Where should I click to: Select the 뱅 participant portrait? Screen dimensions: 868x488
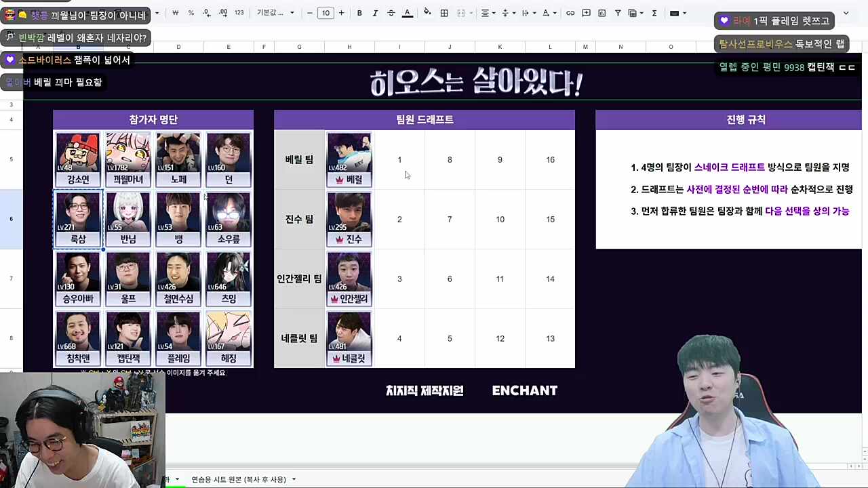tap(178, 219)
